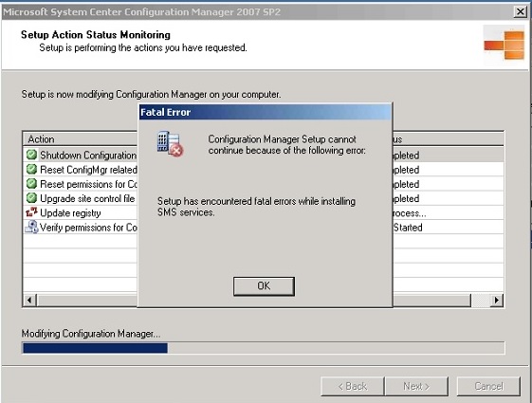This screenshot has height=403, width=532.
Task: Click the fatal error server icon
Action: 170,144
